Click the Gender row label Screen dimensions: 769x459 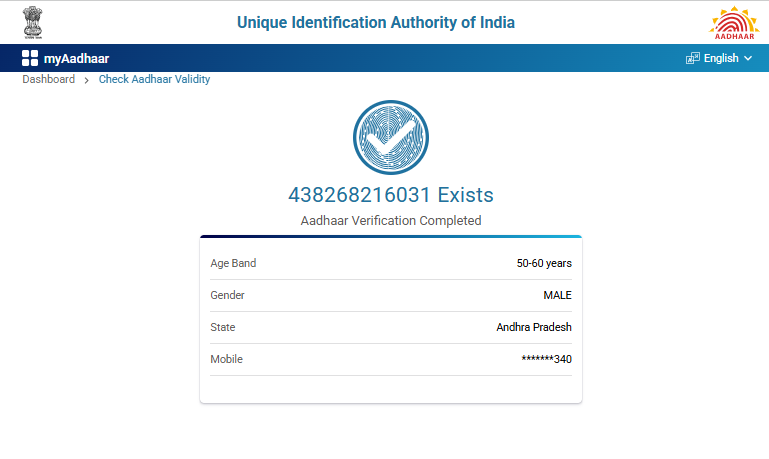(x=227, y=295)
